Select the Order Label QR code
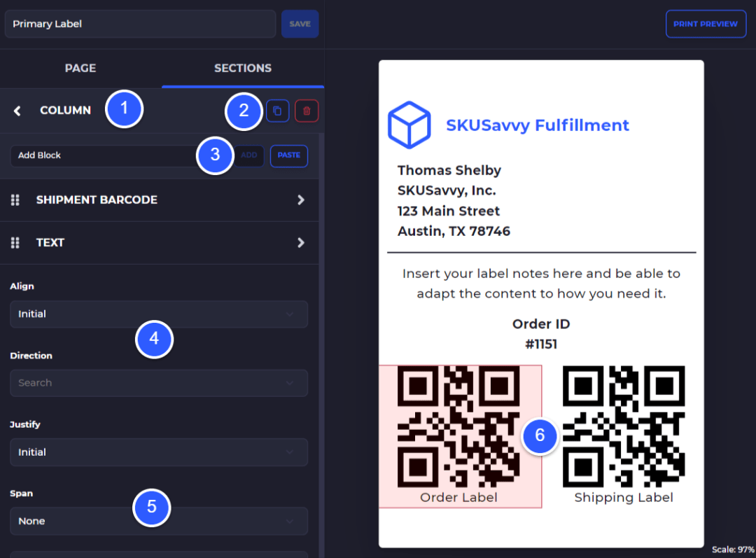 (x=458, y=426)
